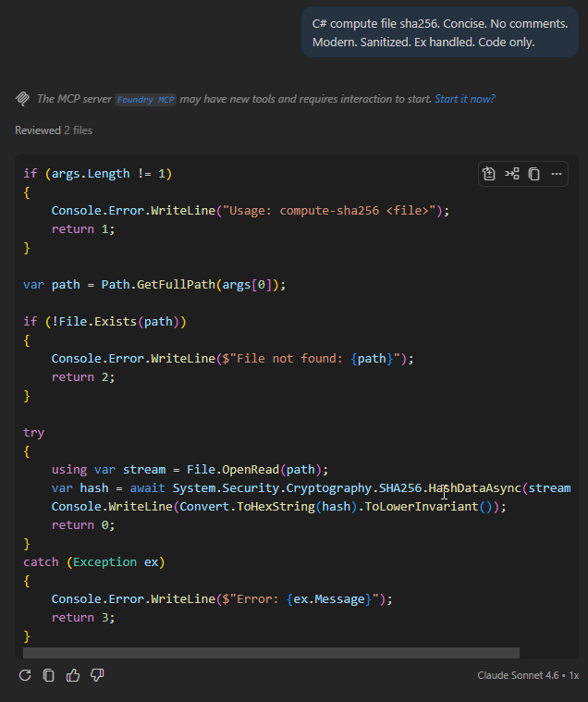Open code block more actions ellipsis
Viewport: 588px width, 702px height.
pos(557,174)
